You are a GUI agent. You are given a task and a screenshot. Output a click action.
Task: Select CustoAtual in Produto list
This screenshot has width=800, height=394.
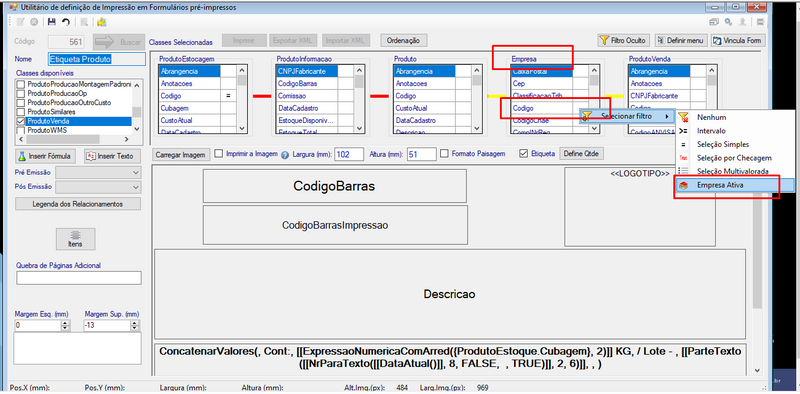tap(424, 108)
